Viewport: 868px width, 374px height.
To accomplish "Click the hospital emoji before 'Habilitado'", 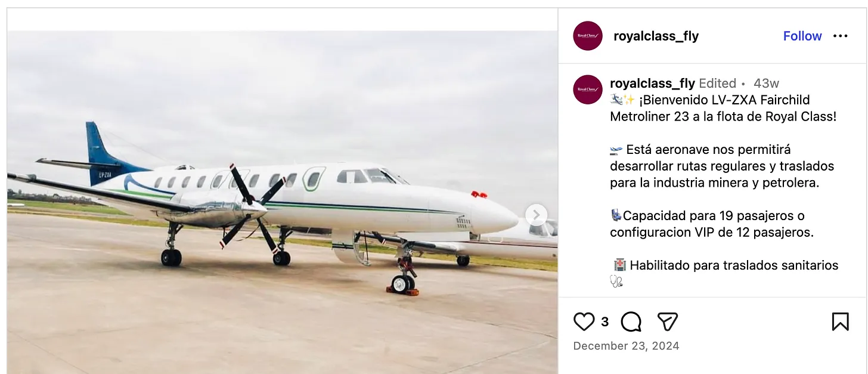I will tap(619, 265).
